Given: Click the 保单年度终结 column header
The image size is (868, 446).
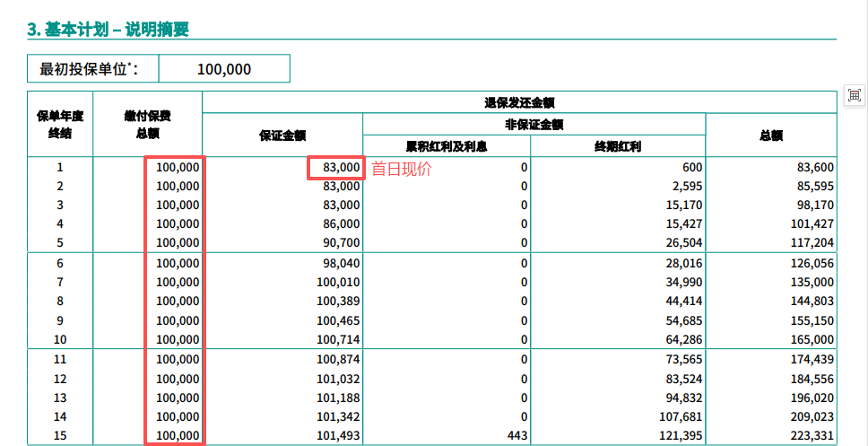Looking at the screenshot, I should 59,124.
